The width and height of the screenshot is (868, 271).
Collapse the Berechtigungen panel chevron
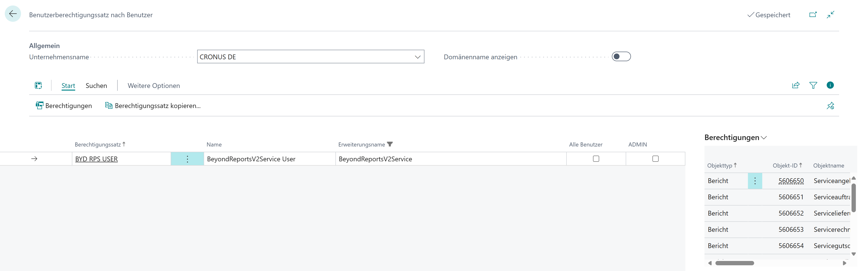pos(764,138)
